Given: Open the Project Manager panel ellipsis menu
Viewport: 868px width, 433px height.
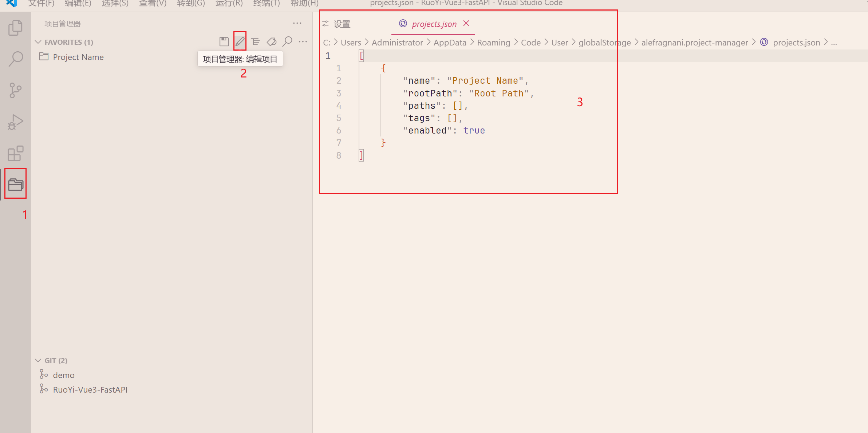Looking at the screenshot, I should pos(297,23).
